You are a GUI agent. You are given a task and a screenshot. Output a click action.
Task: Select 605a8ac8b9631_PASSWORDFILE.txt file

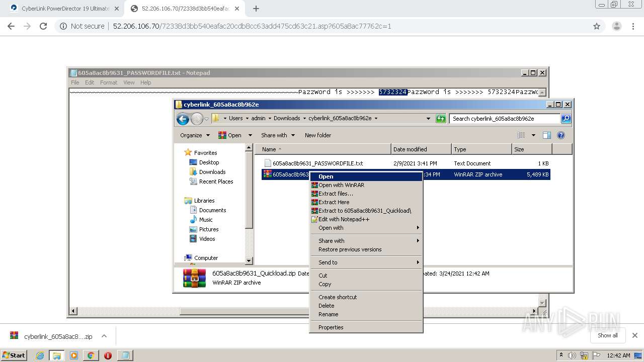pyautogui.click(x=317, y=163)
